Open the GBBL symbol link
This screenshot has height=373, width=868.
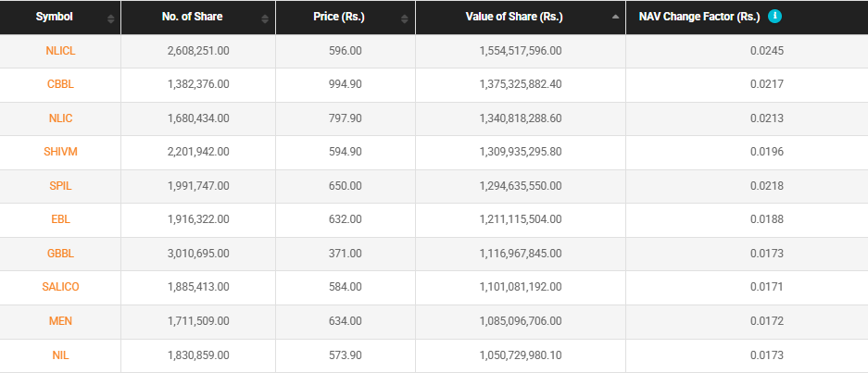point(60,254)
